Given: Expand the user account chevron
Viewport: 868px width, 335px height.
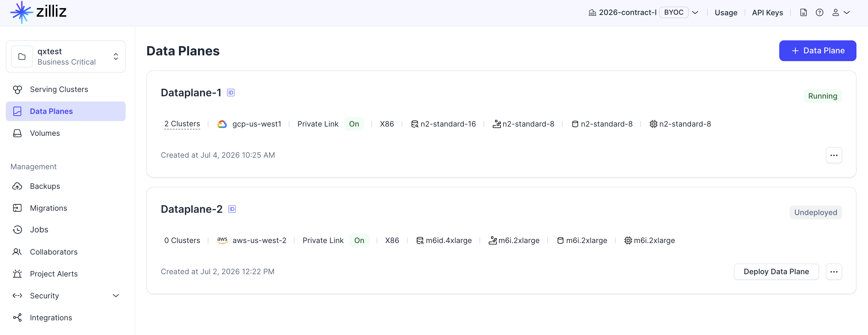Looking at the screenshot, I should click(x=847, y=12).
